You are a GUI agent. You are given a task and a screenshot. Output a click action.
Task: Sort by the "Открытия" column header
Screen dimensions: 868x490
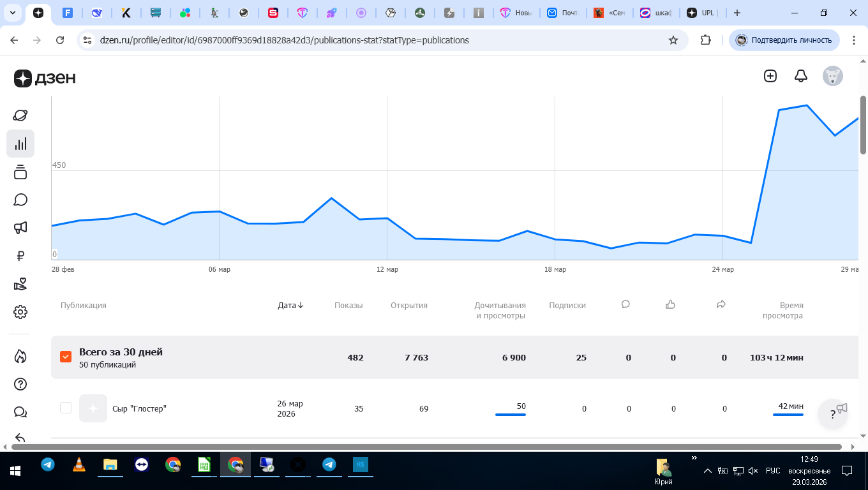click(409, 306)
